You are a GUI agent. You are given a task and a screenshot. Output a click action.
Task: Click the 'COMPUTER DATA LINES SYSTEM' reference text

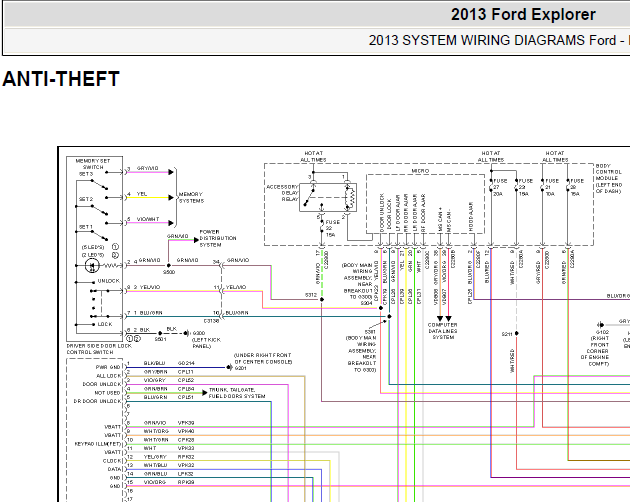(x=442, y=331)
